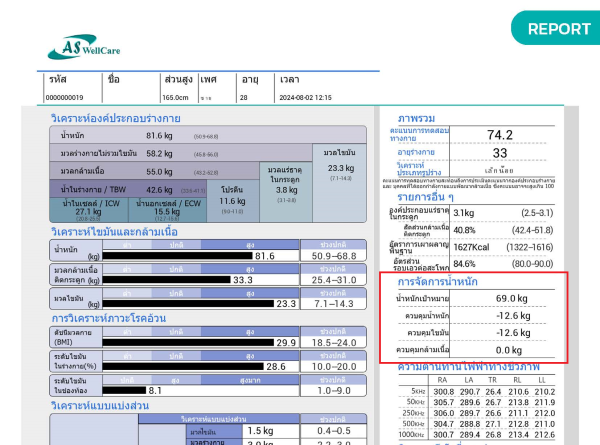Click the BMI bar showing 29.9
The image size is (600, 445).
pyautogui.click(x=200, y=342)
